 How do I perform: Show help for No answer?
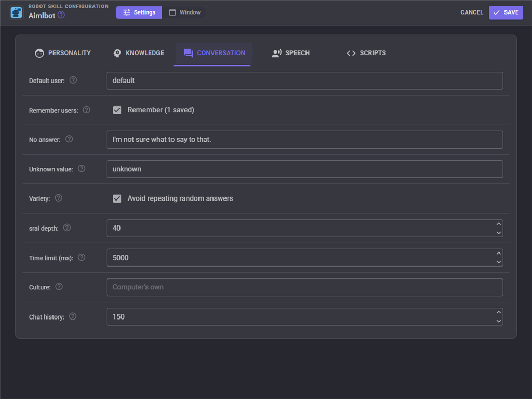(69, 139)
